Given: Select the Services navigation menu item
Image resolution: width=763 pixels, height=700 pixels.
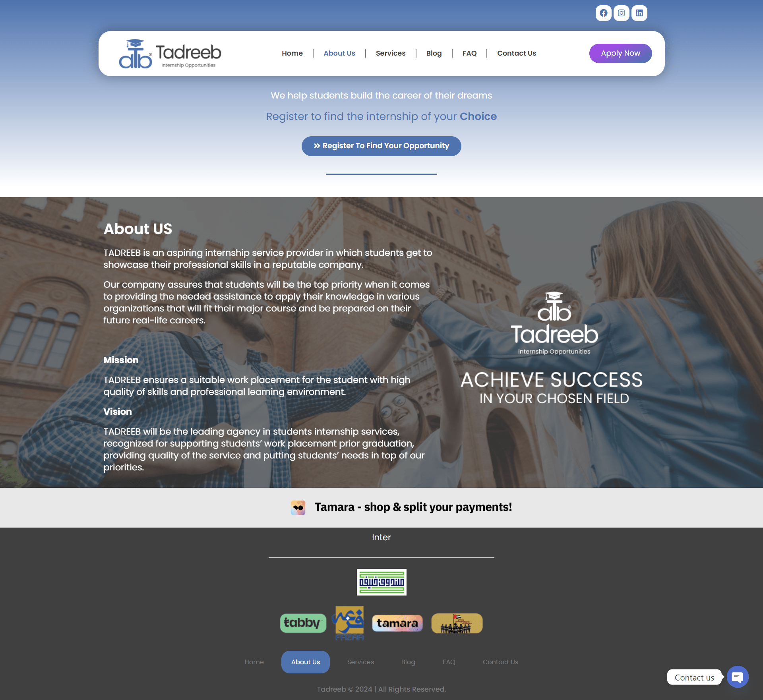Looking at the screenshot, I should click(390, 53).
